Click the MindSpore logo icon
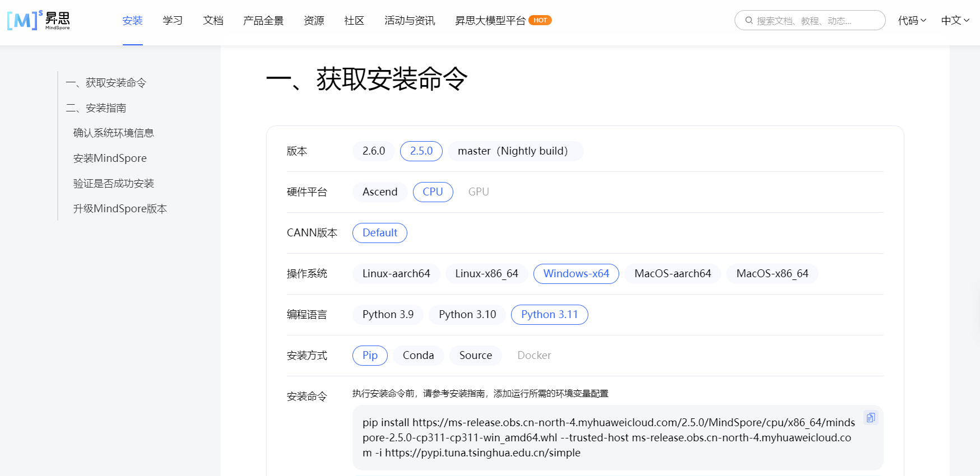Screen dimensions: 980x476 [39, 20]
